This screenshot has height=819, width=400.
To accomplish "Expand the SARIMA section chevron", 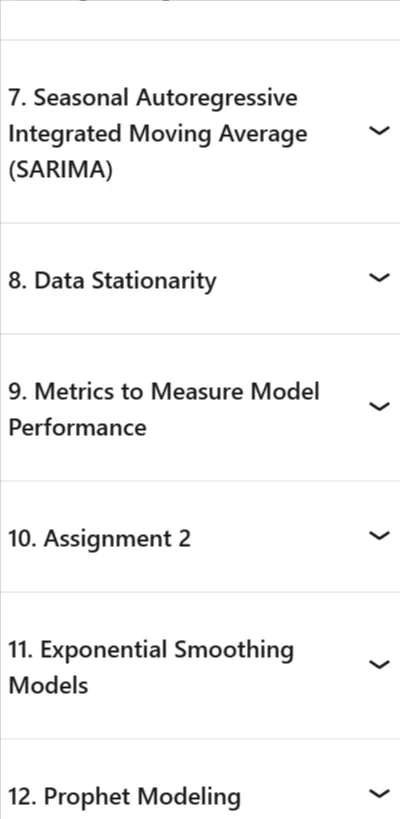I will pos(379,131).
